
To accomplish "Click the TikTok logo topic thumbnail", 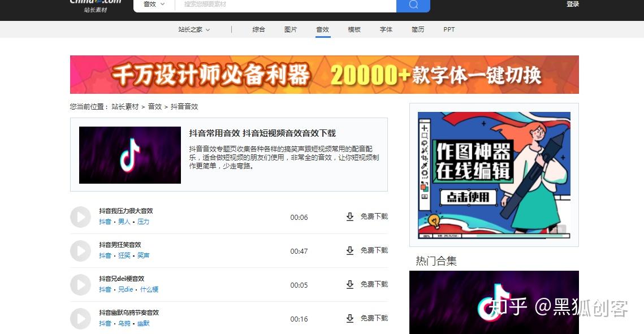I will 130,155.
